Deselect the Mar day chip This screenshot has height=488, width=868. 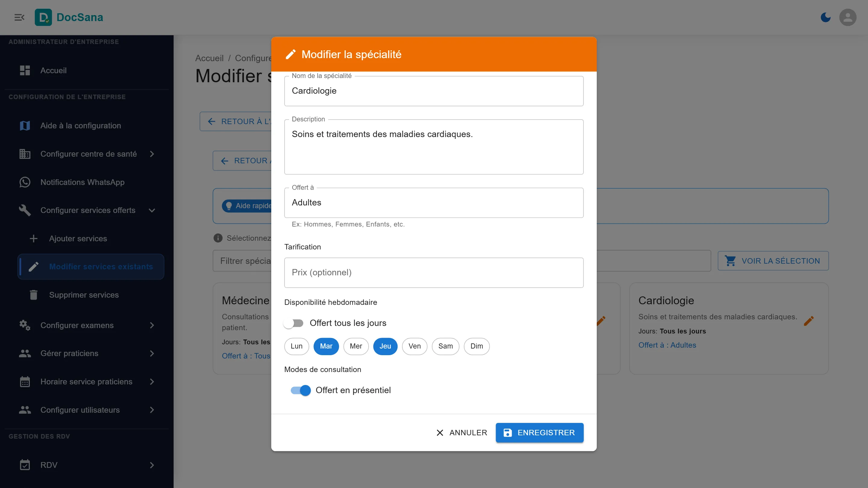pos(326,346)
